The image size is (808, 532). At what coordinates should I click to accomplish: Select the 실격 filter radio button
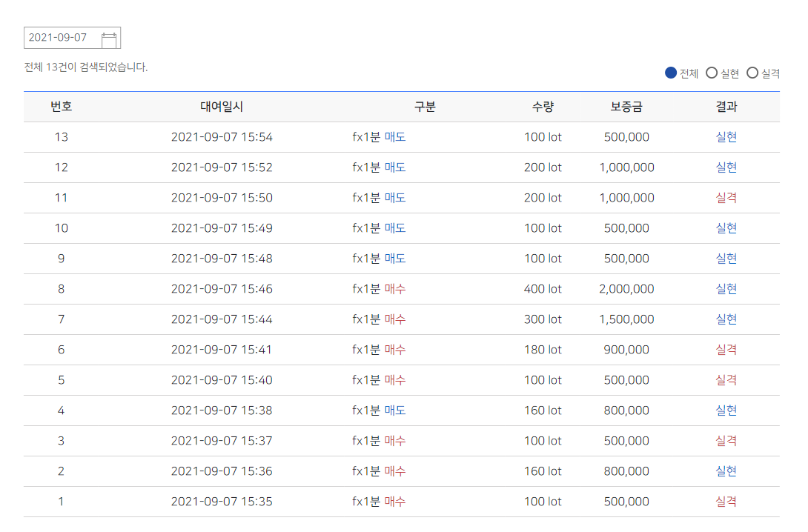pyautogui.click(x=752, y=73)
